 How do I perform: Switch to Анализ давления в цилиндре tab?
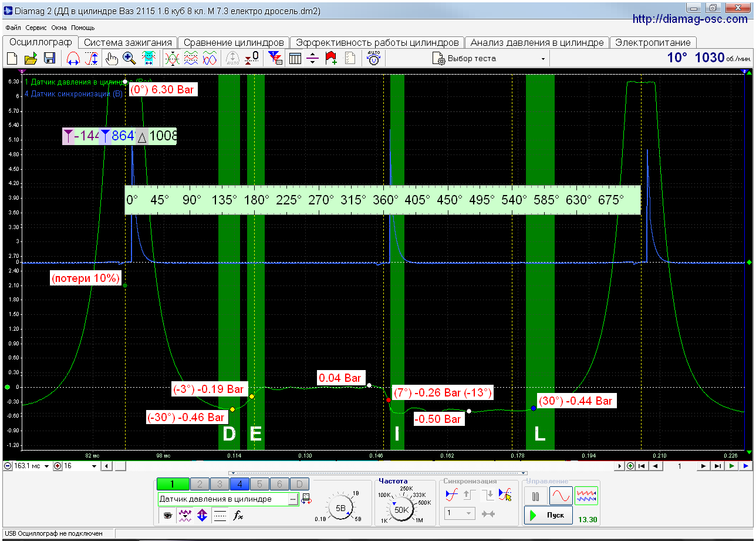click(537, 42)
